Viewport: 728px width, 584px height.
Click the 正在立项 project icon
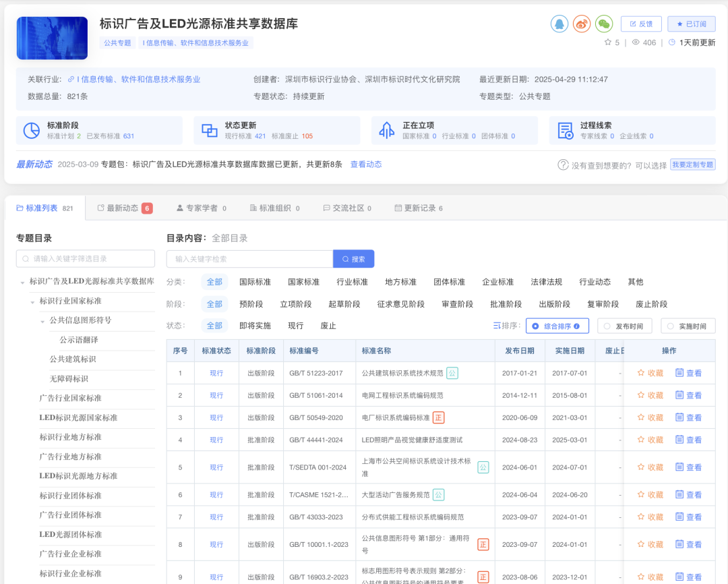(386, 132)
